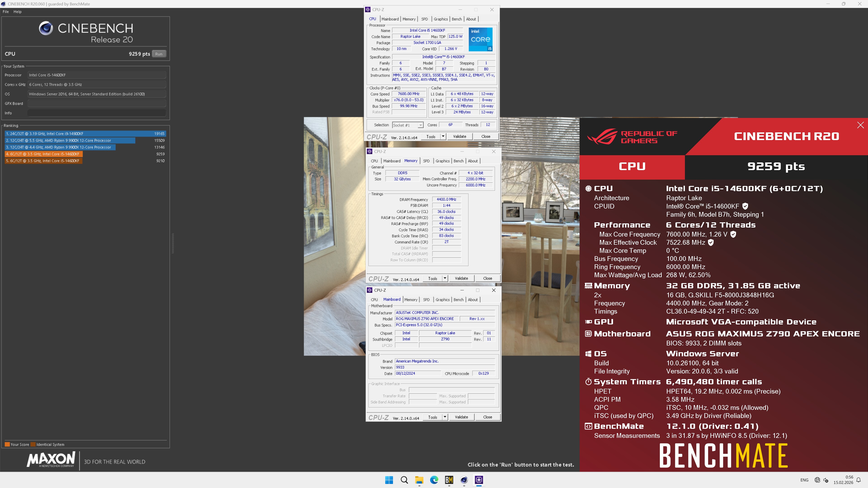Screen dimensions: 868x488
Task: Open Memory tab in Mainboard CPU-Z window
Action: (411, 300)
